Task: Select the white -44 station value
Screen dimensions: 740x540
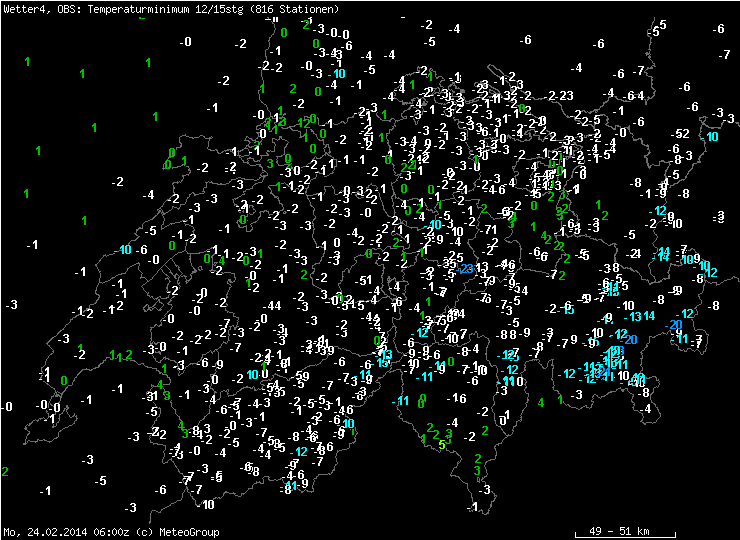Action: (x=271, y=305)
